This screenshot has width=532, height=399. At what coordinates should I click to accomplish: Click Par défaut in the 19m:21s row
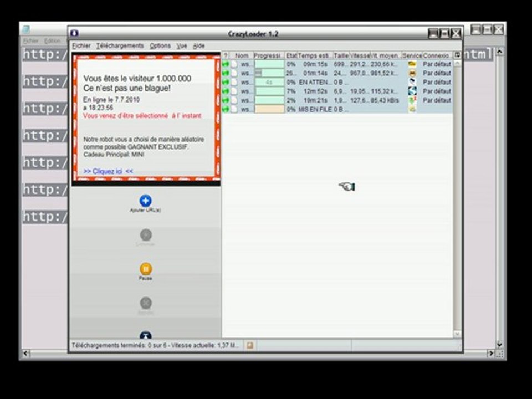(x=437, y=100)
